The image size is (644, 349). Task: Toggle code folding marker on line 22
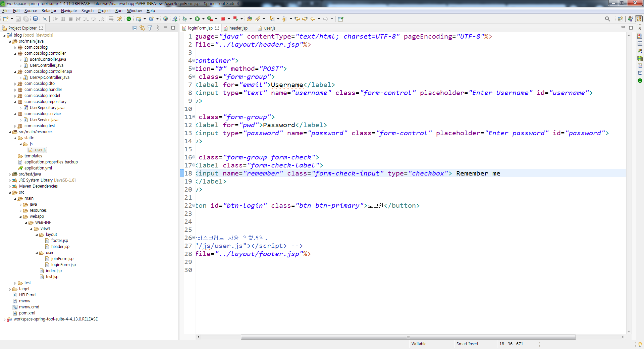point(194,205)
